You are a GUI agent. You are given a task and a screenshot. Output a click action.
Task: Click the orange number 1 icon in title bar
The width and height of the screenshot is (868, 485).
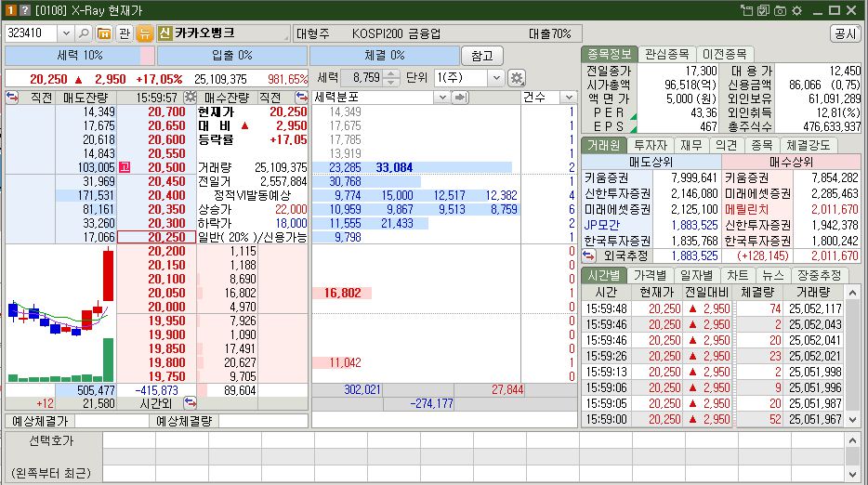click(10, 10)
